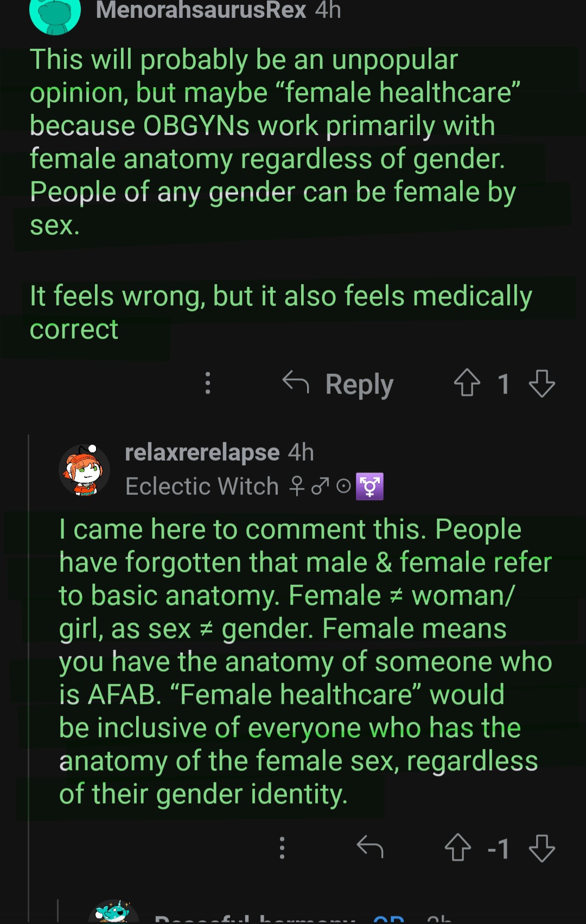
Task: Open relaxrerelapse's avatar profile
Action: click(x=84, y=470)
